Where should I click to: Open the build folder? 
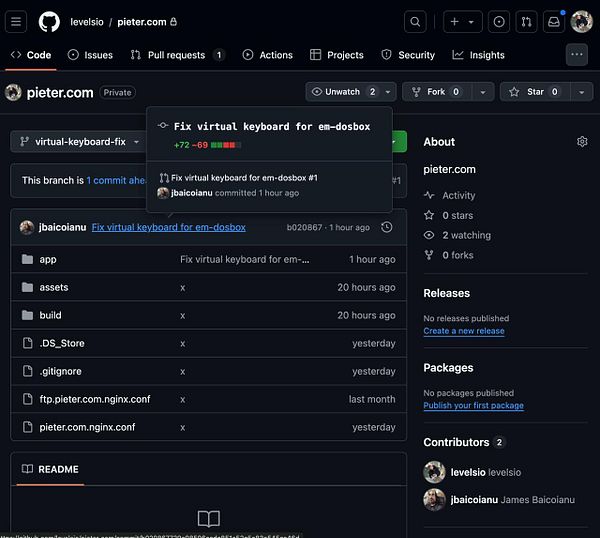pyautogui.click(x=50, y=315)
